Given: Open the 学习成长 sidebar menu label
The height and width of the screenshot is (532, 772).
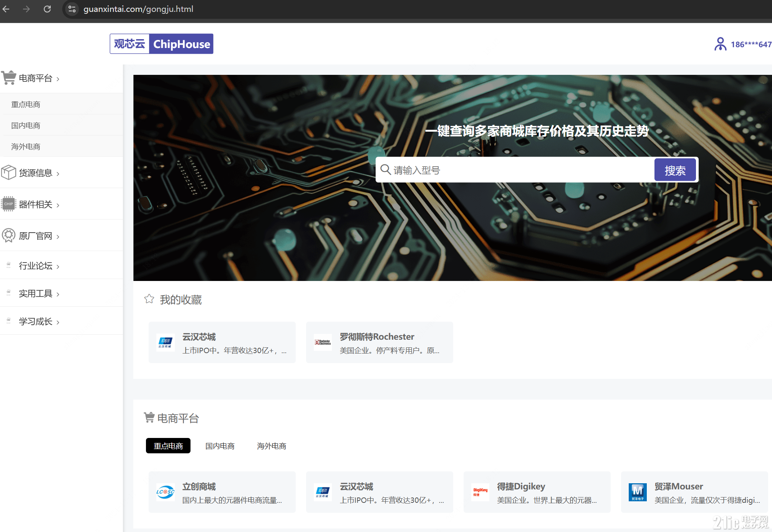Looking at the screenshot, I should (x=36, y=322).
